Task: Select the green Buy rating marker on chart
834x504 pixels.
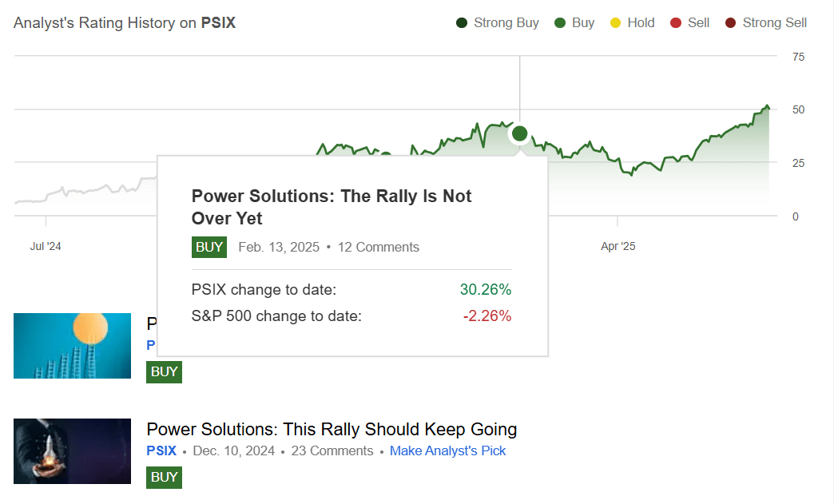Action: 519,133
